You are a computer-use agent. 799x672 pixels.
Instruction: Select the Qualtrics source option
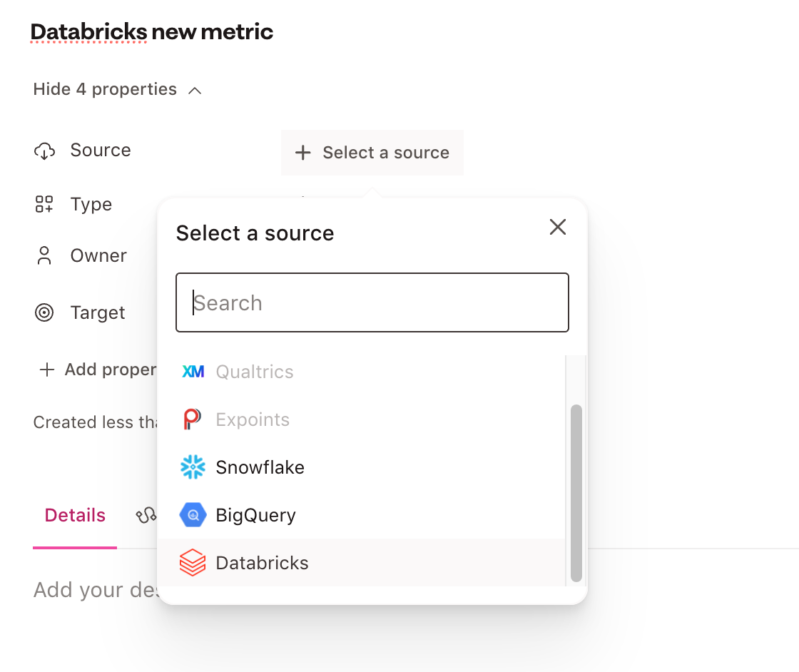362,372
